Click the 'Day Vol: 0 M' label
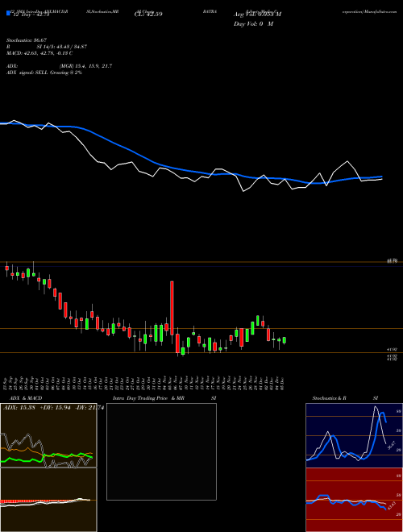The width and height of the screenshot is (403, 532). pyautogui.click(x=253, y=24)
